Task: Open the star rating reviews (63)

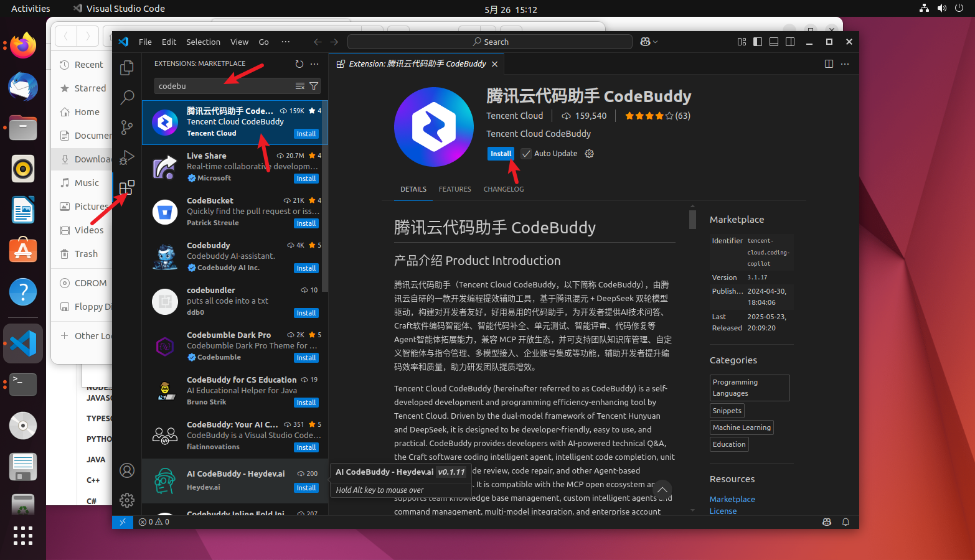Action: pos(657,116)
